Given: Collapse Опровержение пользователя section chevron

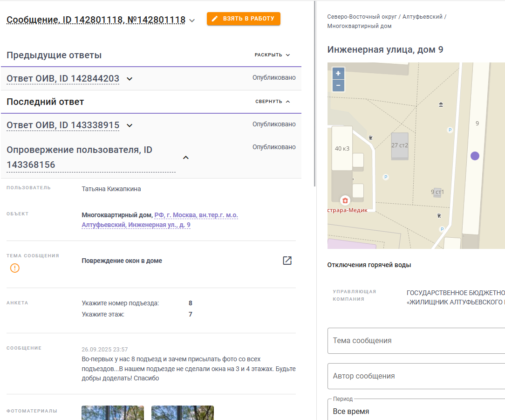Looking at the screenshot, I should tap(186, 158).
